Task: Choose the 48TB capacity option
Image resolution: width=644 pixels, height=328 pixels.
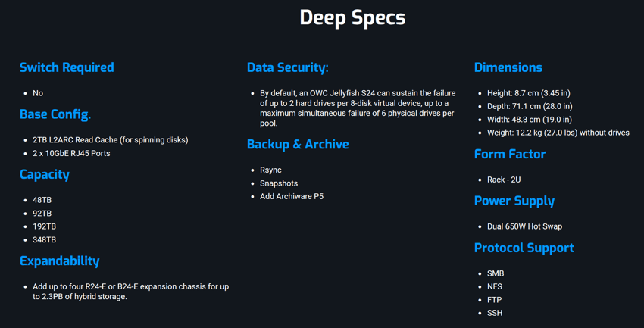Action: (42, 200)
